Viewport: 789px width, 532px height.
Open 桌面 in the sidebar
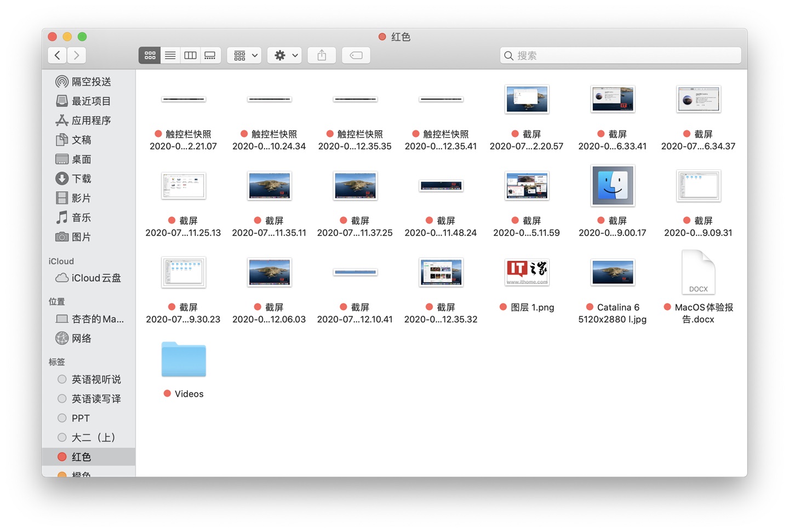click(89, 159)
